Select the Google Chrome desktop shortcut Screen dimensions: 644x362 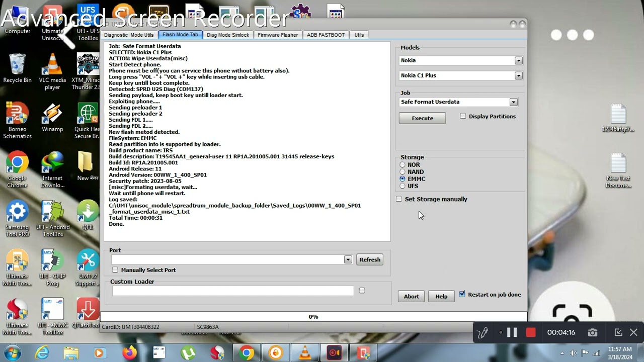pyautogui.click(x=17, y=170)
